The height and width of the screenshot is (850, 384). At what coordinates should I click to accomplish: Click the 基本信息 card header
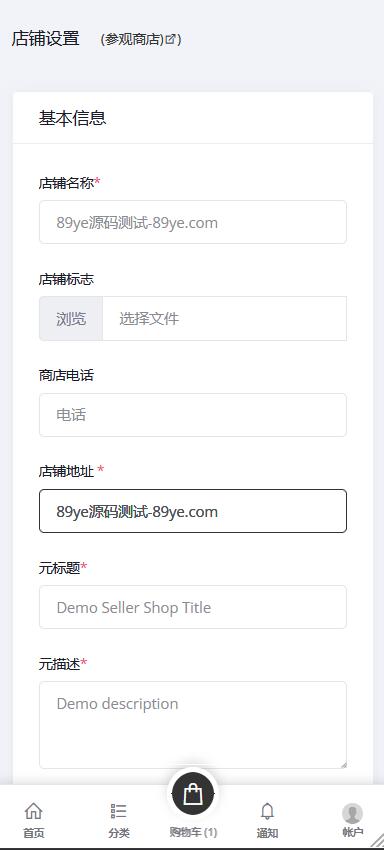[193, 118]
